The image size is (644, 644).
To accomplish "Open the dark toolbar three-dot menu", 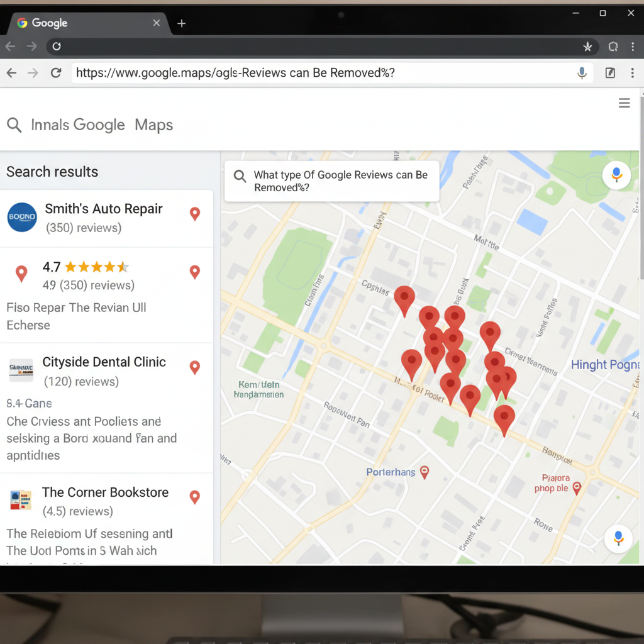I will (x=633, y=47).
